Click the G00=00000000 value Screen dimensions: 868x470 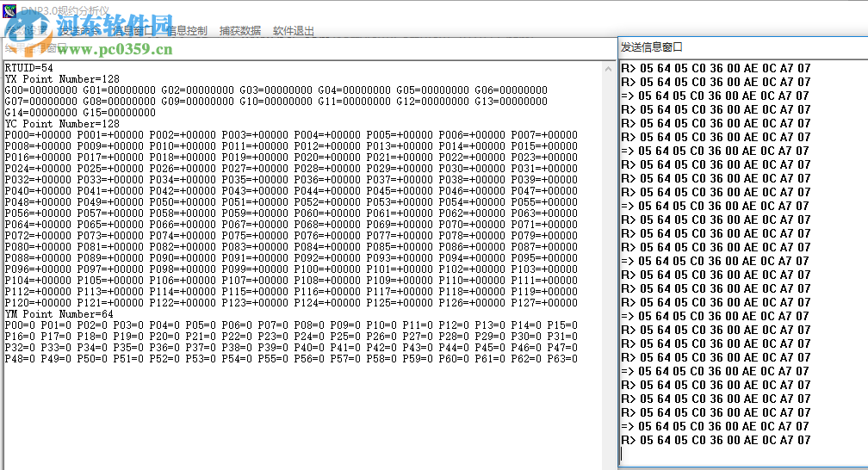[41, 90]
